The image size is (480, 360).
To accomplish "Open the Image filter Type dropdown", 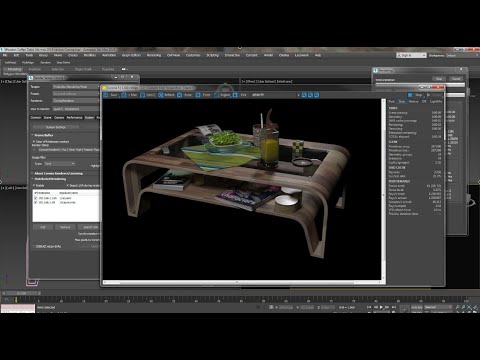I will point(59,164).
